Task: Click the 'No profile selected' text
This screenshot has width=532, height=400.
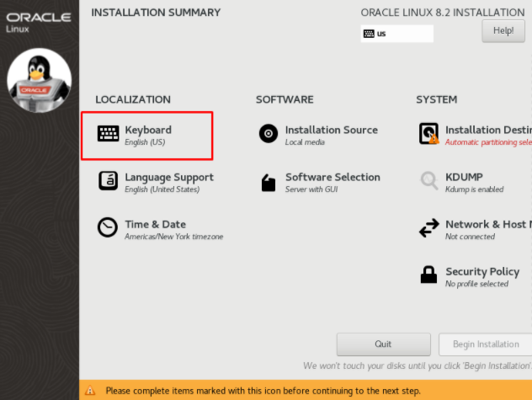Action: tap(476, 284)
